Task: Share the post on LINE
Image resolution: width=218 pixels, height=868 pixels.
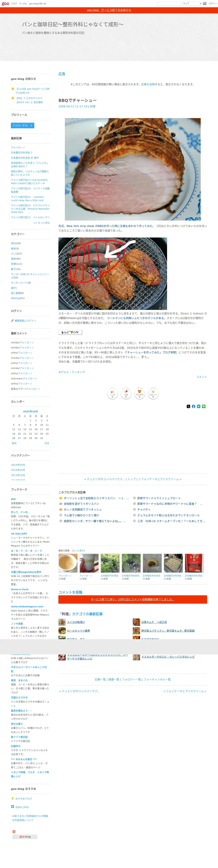Action: [204, 406]
